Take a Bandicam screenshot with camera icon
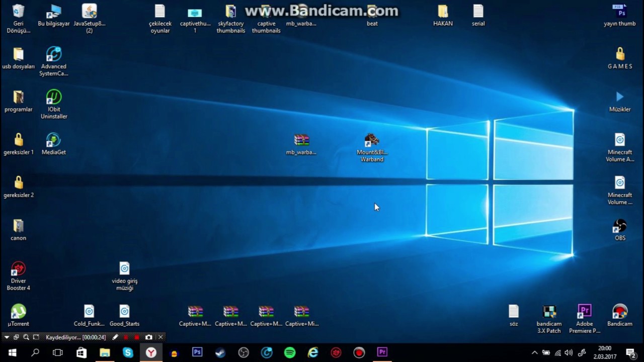 click(148, 337)
